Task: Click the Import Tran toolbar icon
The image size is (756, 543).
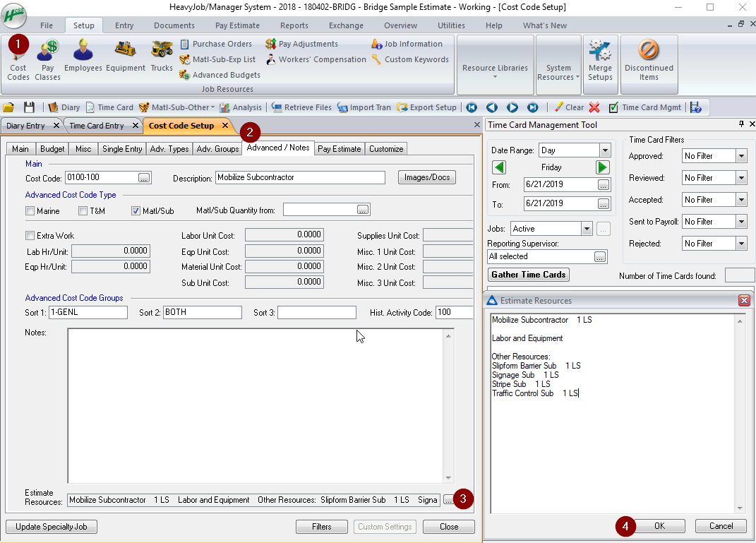Action: [x=364, y=107]
